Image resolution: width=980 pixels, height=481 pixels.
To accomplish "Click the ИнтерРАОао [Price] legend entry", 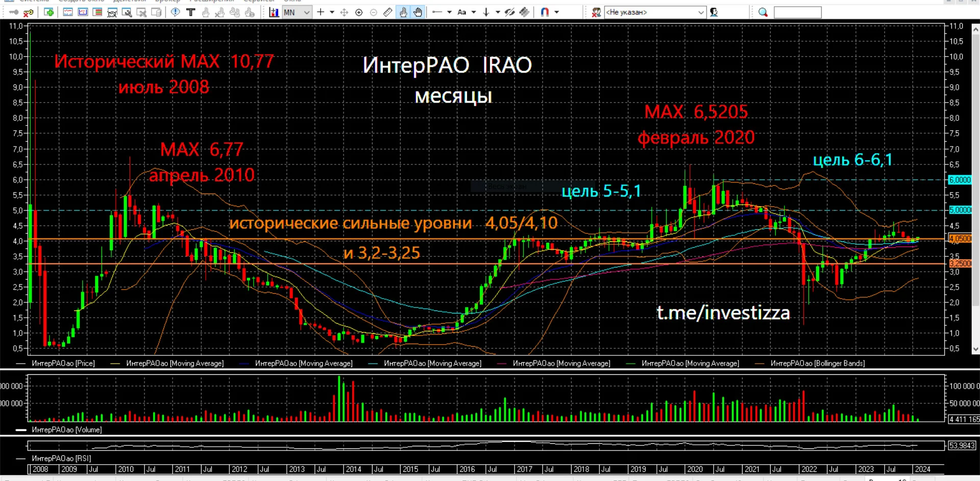I will click(x=63, y=364).
